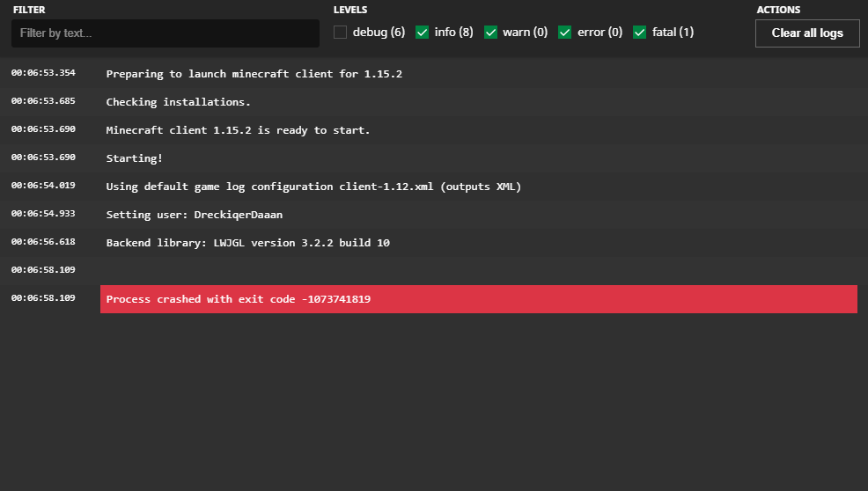Click the 'Preparing to launch minecraft client' log line
The width and height of the screenshot is (868, 491).
coord(254,74)
